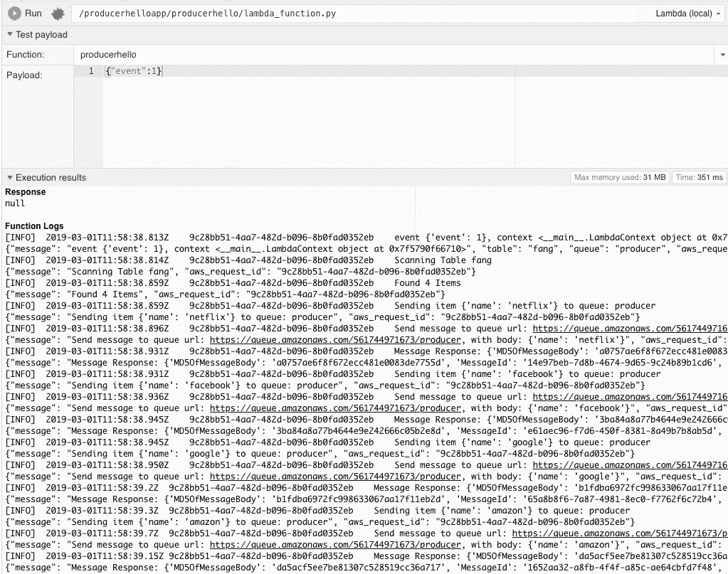
Task: Click the INFO line sending item amazon
Action: pyautogui.click(x=317, y=511)
